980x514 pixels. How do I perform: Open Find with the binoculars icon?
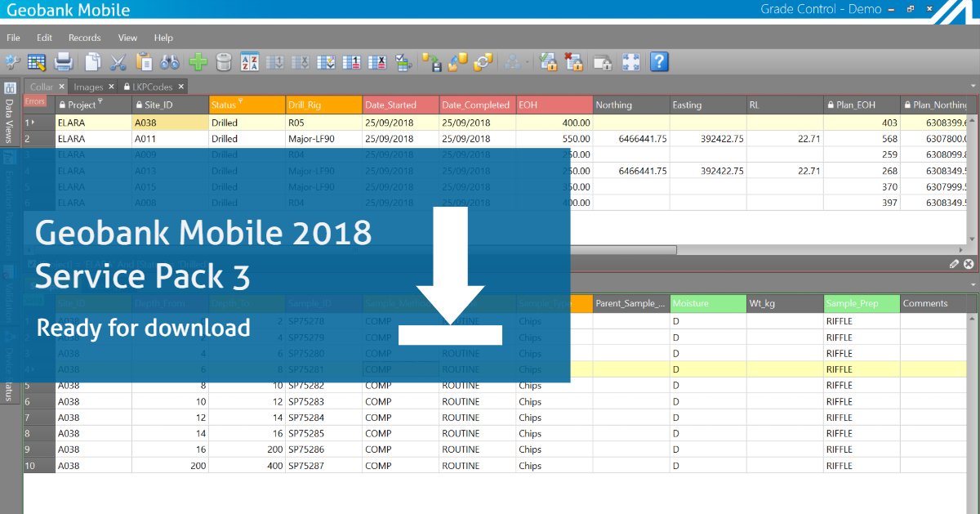[170, 61]
